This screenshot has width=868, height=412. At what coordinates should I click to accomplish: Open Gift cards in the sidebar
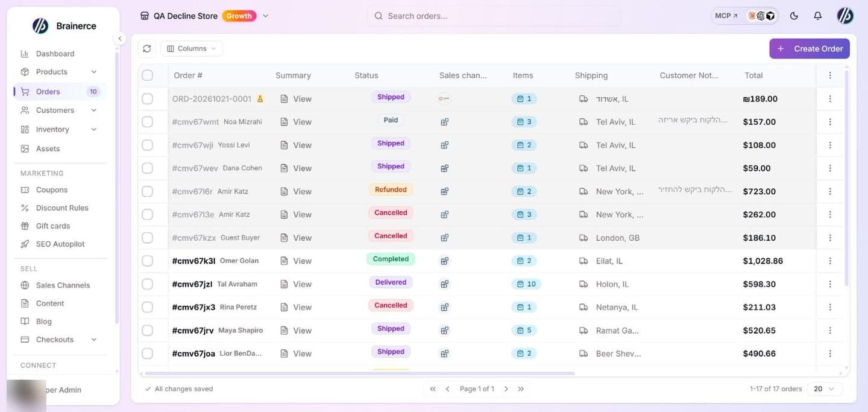(59, 226)
